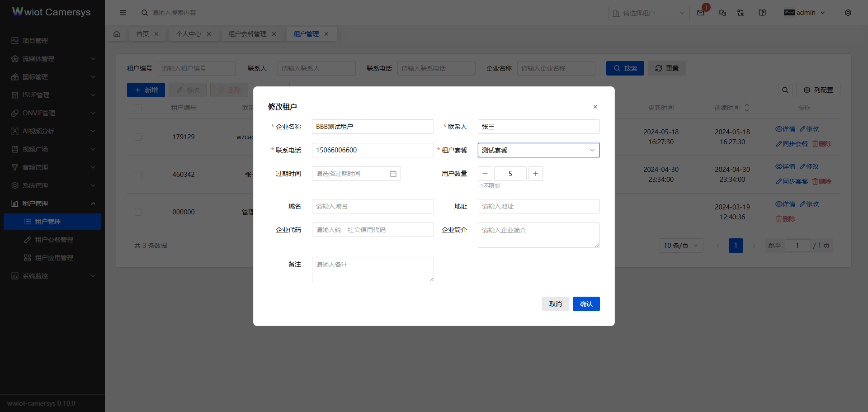Viewport: 868px width, 412px height.
Task: Click the home icon tab
Action: click(117, 34)
